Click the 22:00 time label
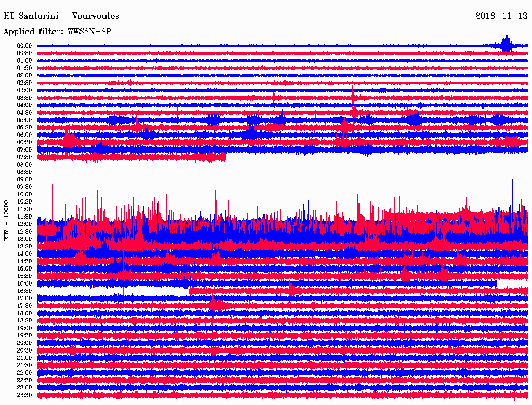 click(x=25, y=372)
